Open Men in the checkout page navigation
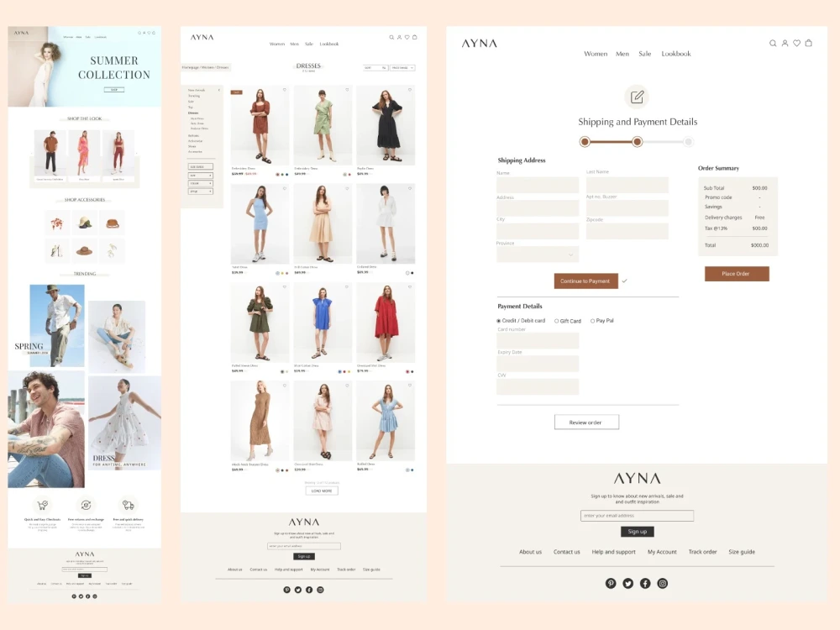Viewport: 840px width, 630px height. 622,54
